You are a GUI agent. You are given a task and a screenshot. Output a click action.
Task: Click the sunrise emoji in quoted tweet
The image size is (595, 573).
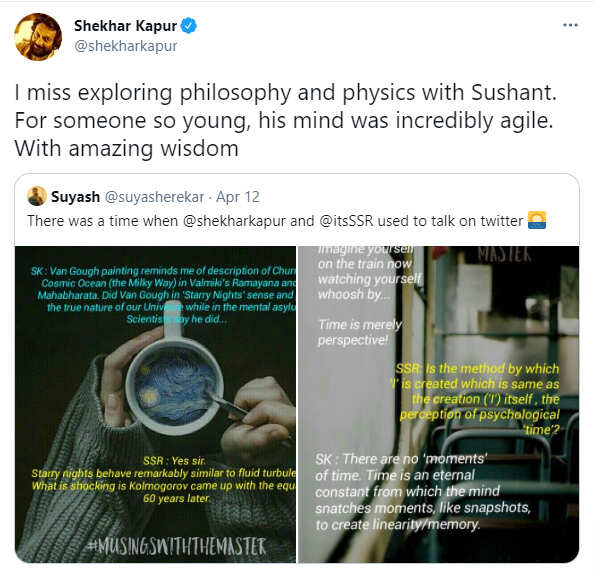coord(537,220)
